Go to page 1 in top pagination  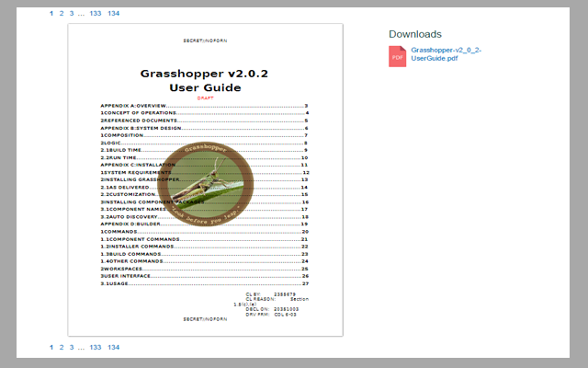tap(51, 14)
